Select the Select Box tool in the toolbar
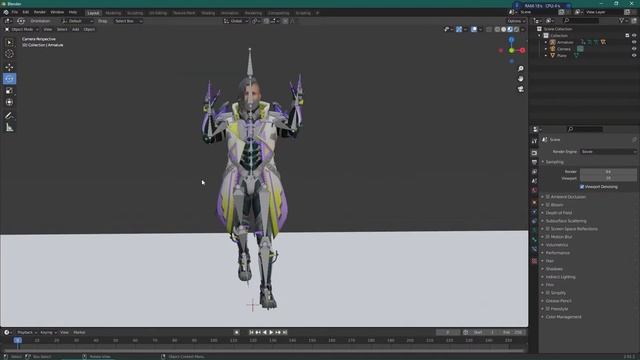640x360 pixels. click(x=9, y=42)
